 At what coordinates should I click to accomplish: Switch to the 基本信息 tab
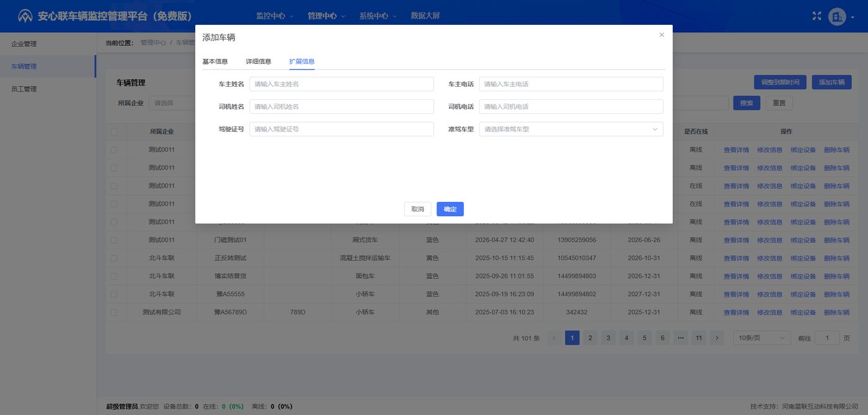[x=215, y=61]
